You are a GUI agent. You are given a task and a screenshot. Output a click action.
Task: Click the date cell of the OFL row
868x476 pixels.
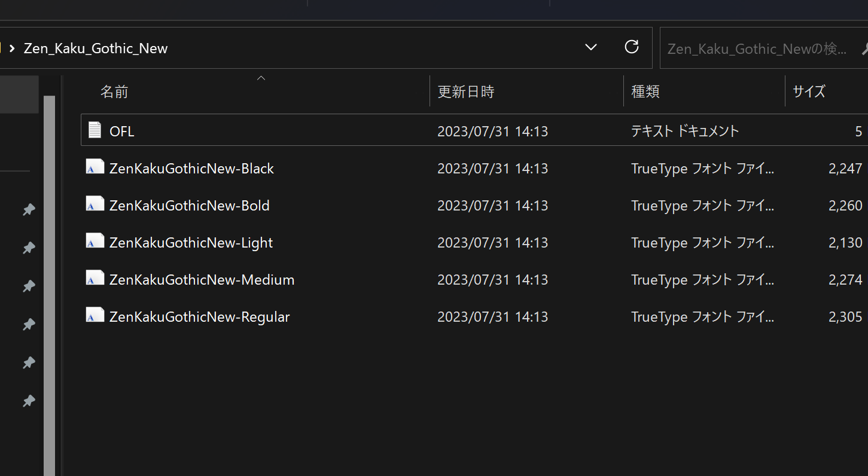[x=492, y=131]
